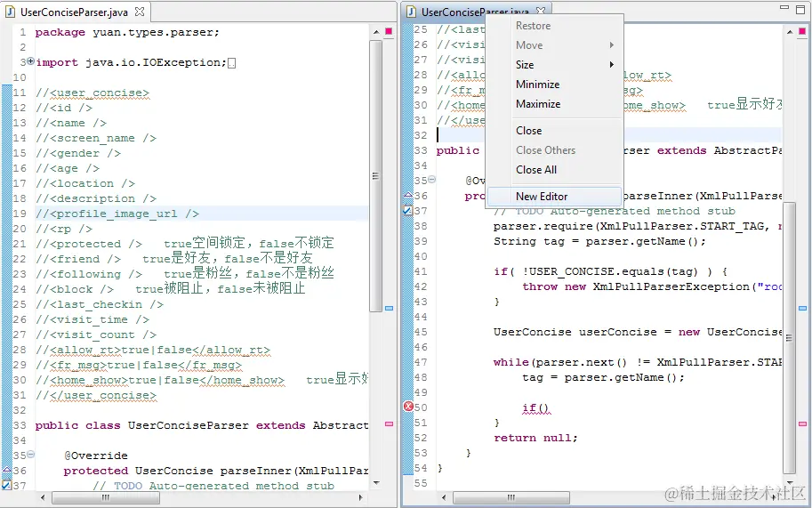This screenshot has width=812, height=508.
Task: Collapse method at line 35 in left editor
Action: coord(30,454)
